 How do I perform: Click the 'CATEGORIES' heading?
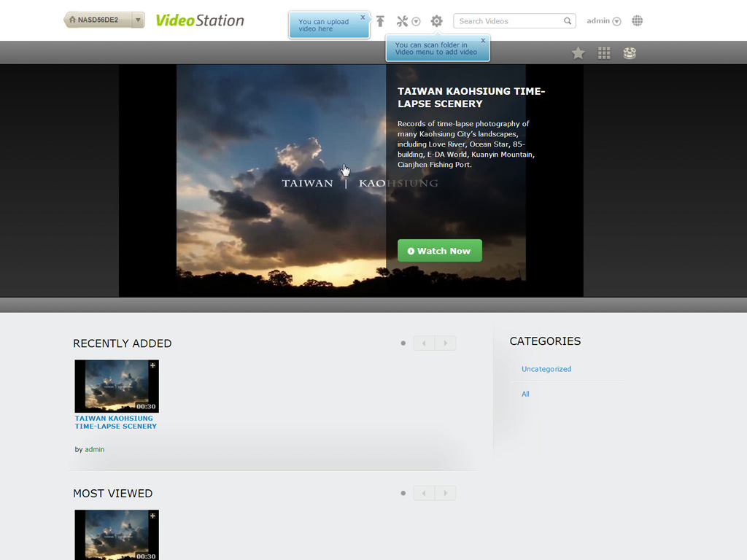point(545,341)
